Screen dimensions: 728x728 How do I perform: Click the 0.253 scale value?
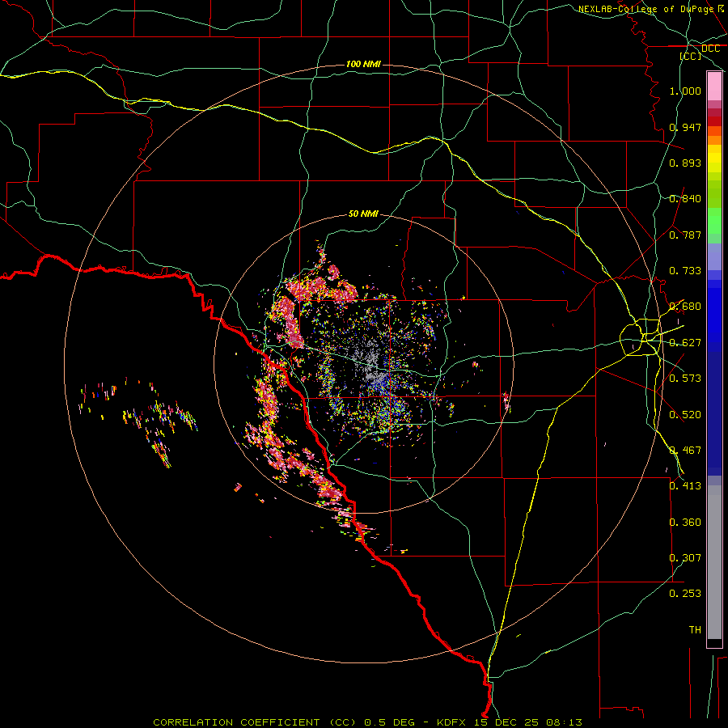point(685,594)
